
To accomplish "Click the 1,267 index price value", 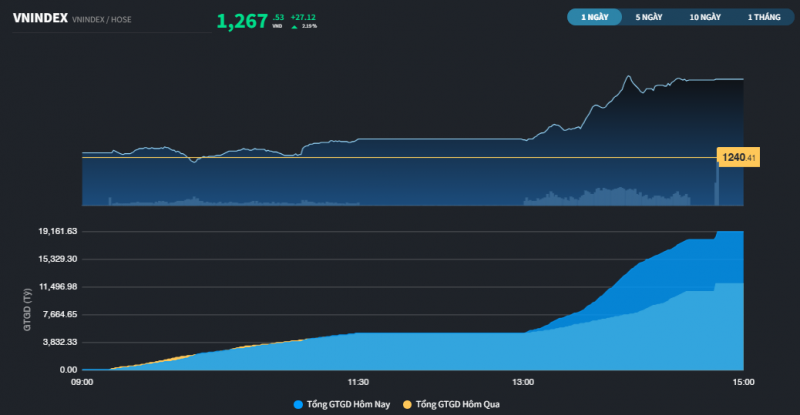I will pos(241,20).
